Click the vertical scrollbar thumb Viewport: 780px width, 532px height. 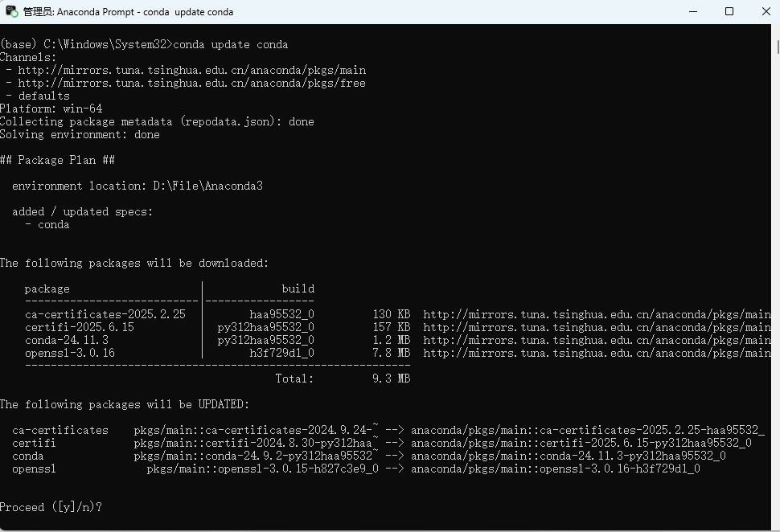[x=778, y=47]
